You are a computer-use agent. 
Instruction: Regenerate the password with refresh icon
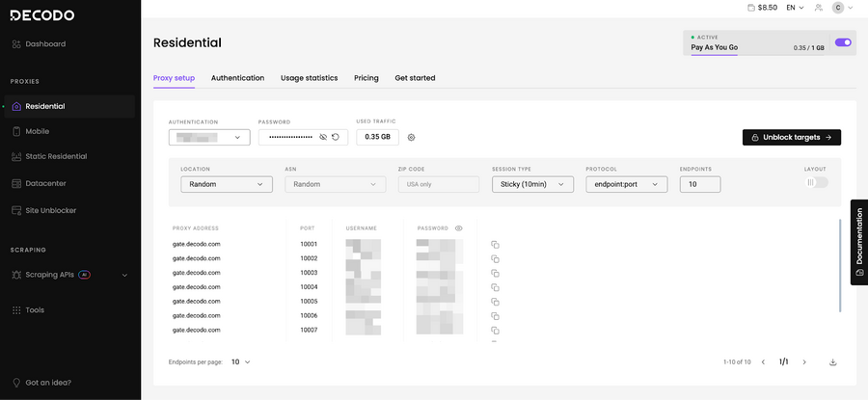[336, 137]
